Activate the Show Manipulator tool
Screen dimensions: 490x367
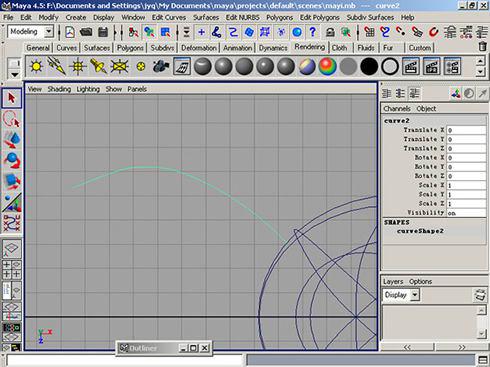click(x=12, y=202)
